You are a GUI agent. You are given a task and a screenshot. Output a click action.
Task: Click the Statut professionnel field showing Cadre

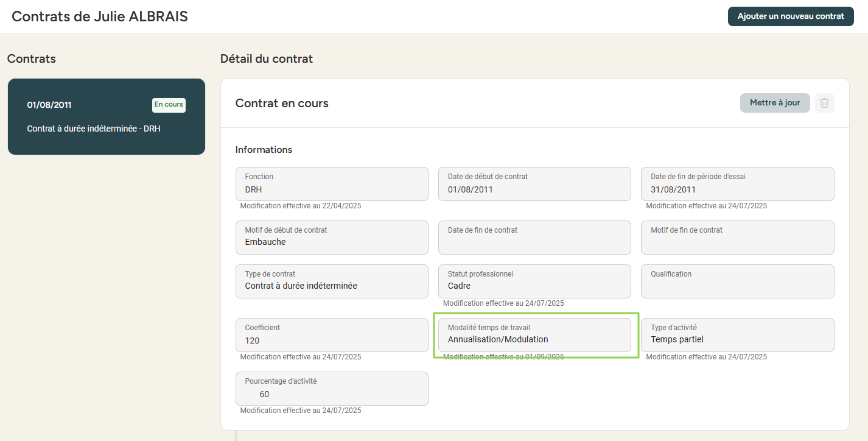click(534, 281)
